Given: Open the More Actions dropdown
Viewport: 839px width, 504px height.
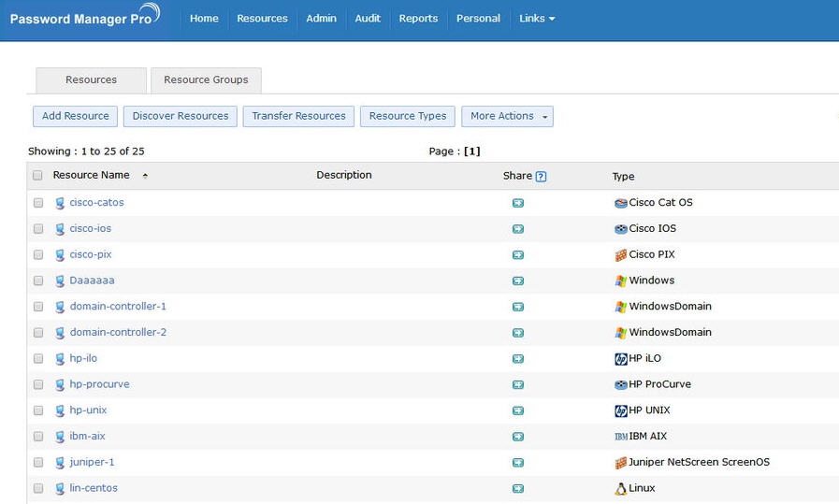Looking at the screenshot, I should click(x=507, y=116).
